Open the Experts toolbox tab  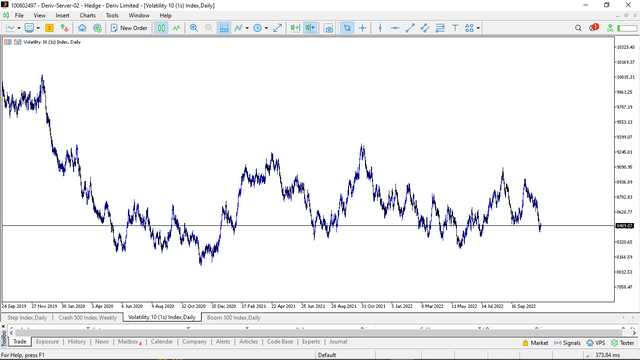[311, 342]
